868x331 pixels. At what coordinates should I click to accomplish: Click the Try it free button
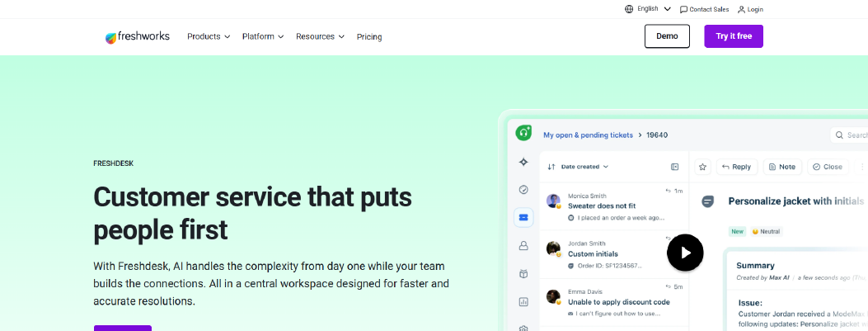pyautogui.click(x=734, y=36)
